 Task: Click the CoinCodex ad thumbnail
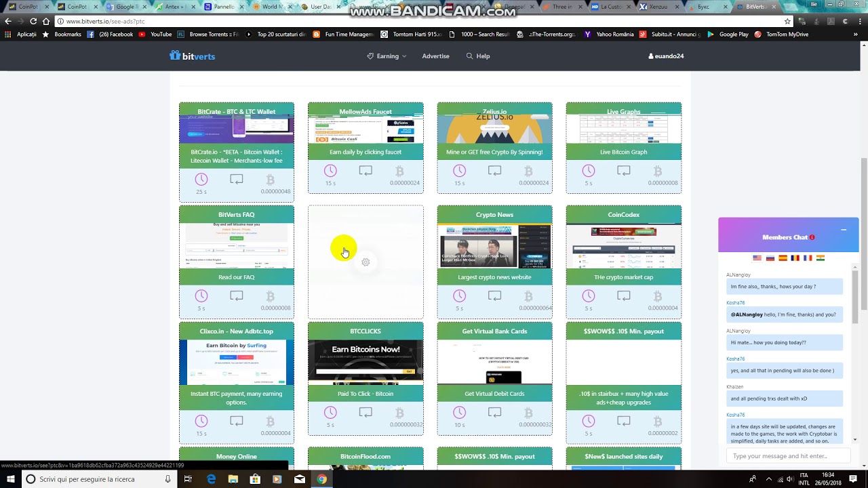click(x=624, y=247)
